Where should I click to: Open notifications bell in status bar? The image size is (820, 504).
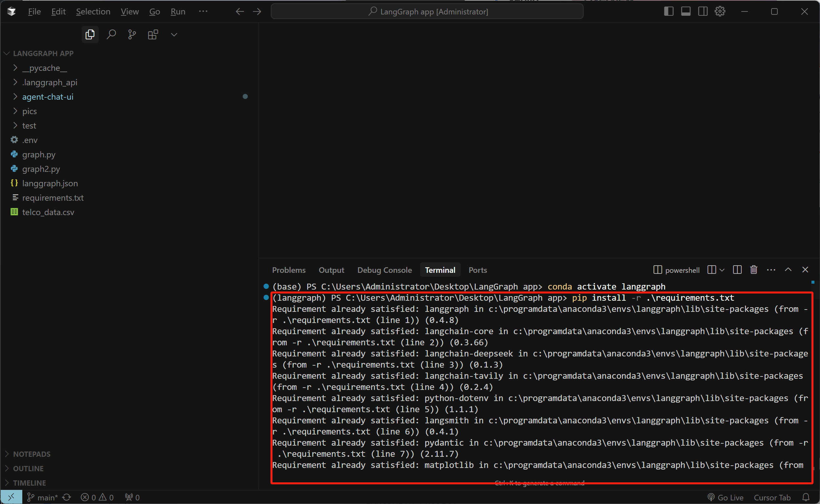806,497
